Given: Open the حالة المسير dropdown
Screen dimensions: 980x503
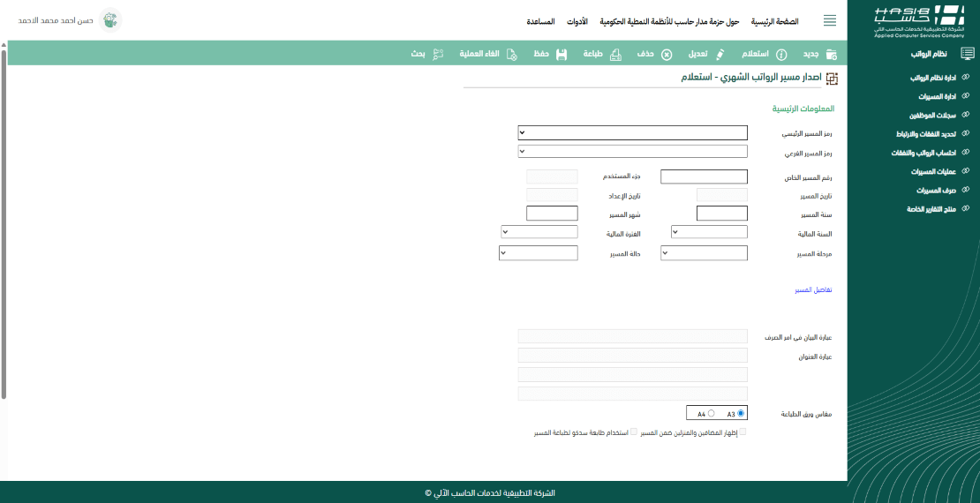Looking at the screenshot, I should click(x=539, y=253).
